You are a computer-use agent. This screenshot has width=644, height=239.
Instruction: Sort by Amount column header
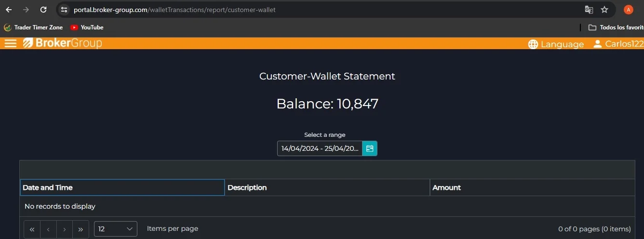click(532, 187)
